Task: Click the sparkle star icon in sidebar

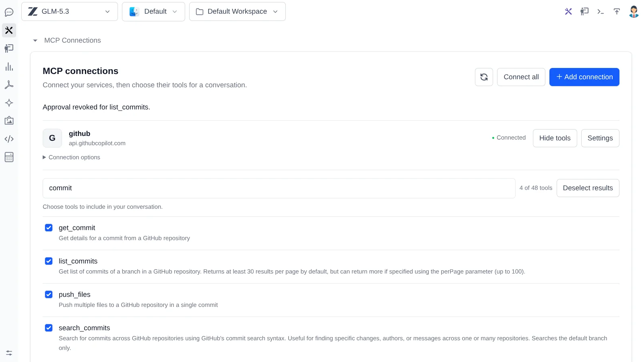Action: [9, 103]
